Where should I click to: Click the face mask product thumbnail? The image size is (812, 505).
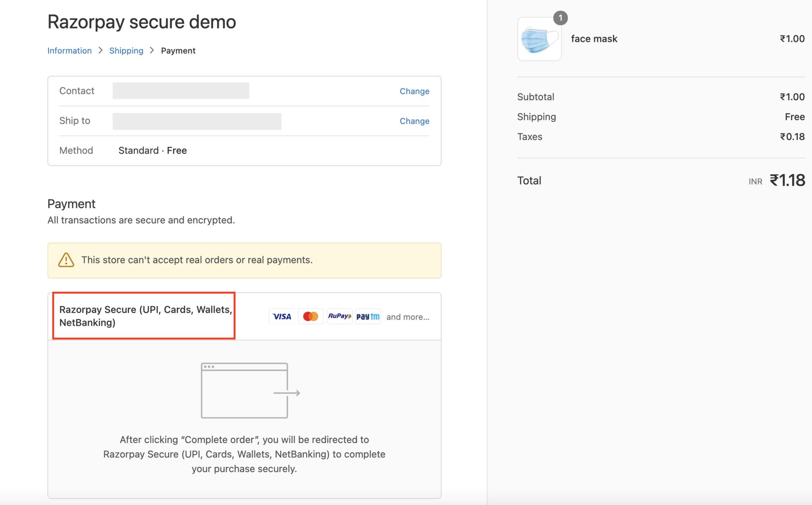[x=539, y=39]
